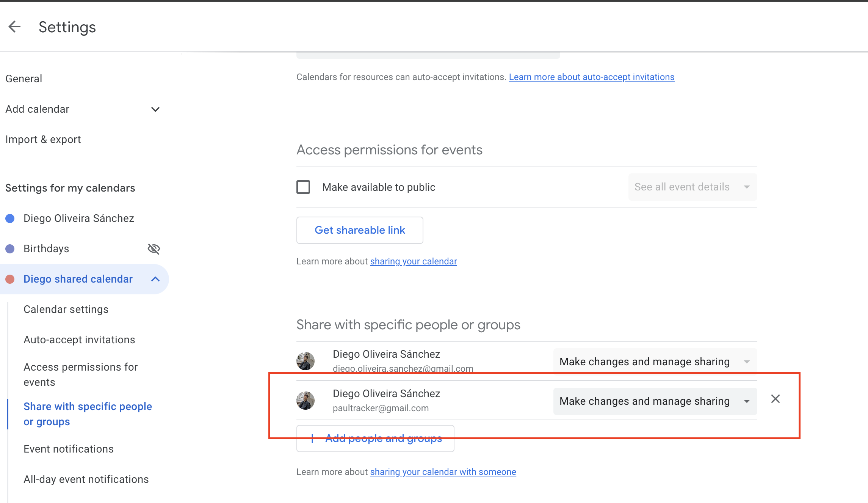Select Import & export menu item

click(x=43, y=140)
